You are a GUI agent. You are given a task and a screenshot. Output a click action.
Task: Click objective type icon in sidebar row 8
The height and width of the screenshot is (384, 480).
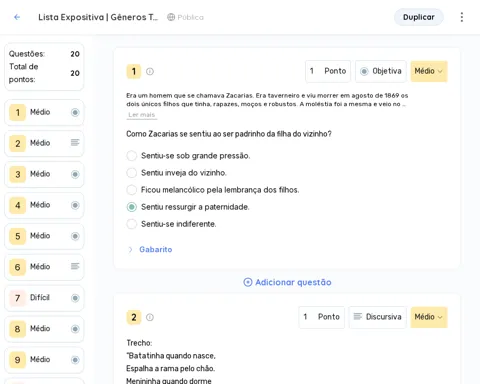75,329
